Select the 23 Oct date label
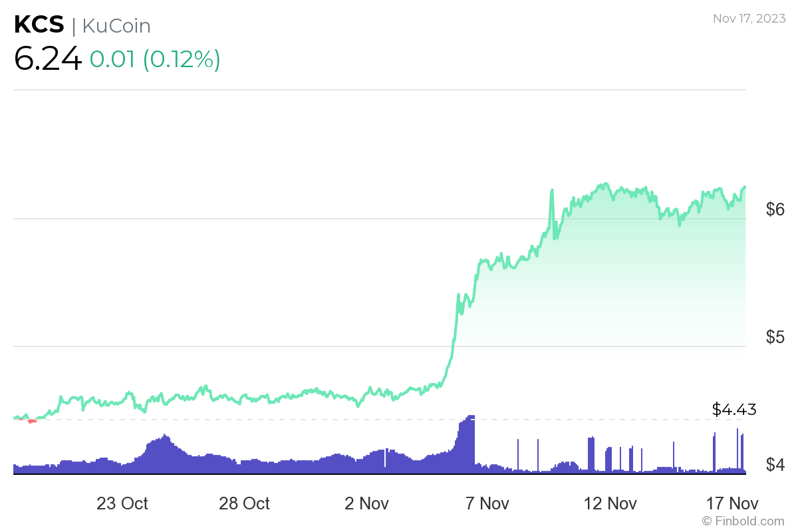This screenshot has width=798, height=532. pos(122,503)
